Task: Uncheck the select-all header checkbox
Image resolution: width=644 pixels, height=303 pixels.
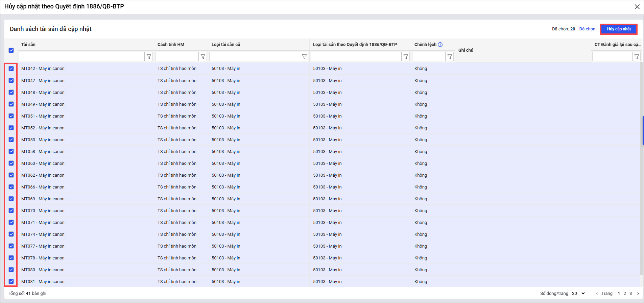Action: pos(11,50)
